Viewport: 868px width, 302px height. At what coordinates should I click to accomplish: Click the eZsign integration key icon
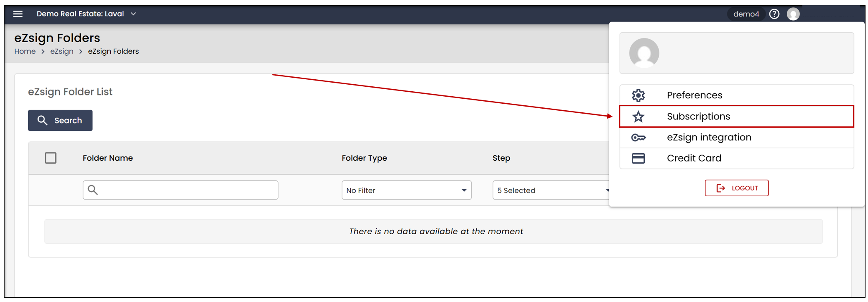[638, 138]
